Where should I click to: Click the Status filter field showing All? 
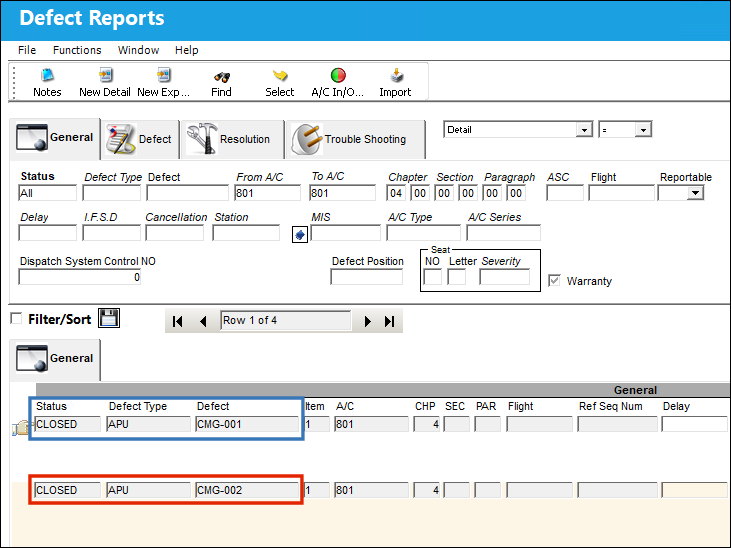[x=47, y=193]
